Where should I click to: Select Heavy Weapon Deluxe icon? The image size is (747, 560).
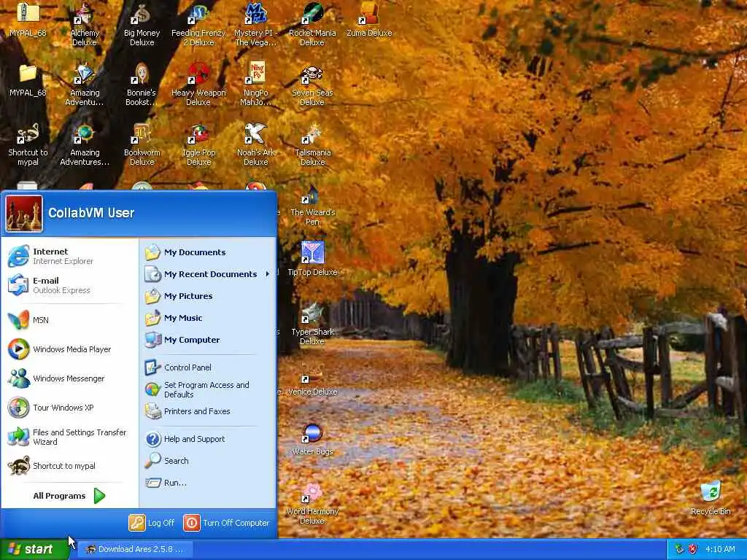coord(198,84)
